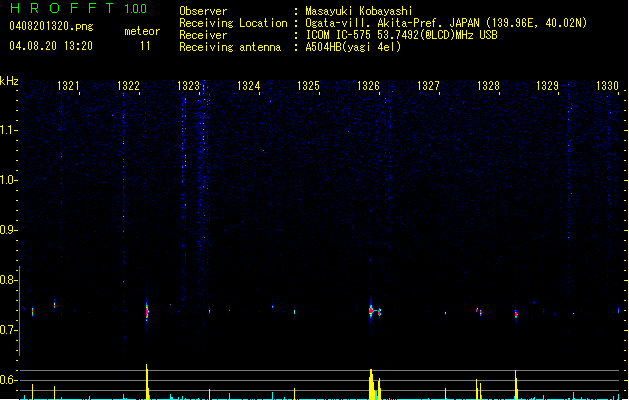
Task: Click the 1321 time marker
Action: pos(68,86)
